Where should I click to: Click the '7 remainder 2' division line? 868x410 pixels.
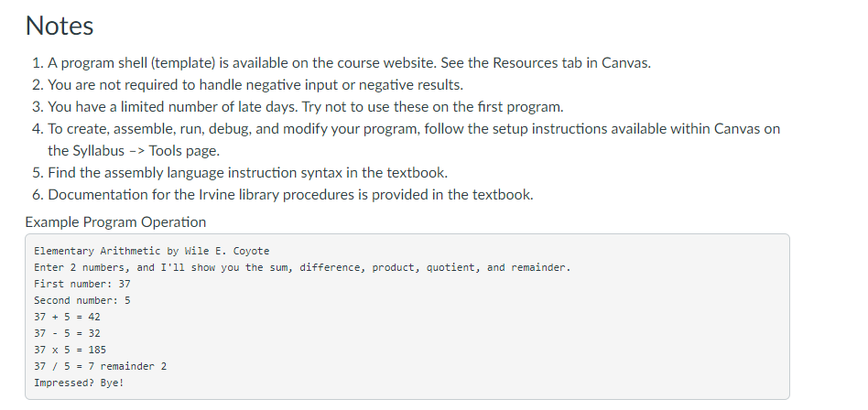pyautogui.click(x=100, y=366)
